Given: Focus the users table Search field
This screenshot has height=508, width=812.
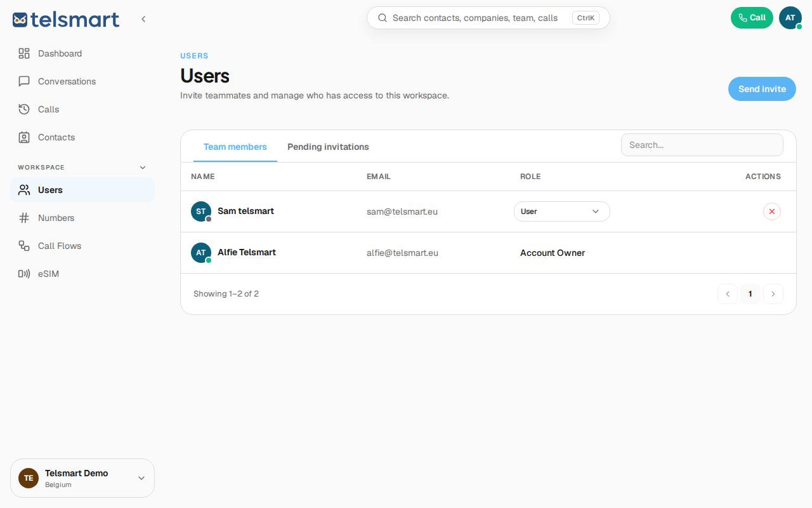Looking at the screenshot, I should (x=702, y=145).
